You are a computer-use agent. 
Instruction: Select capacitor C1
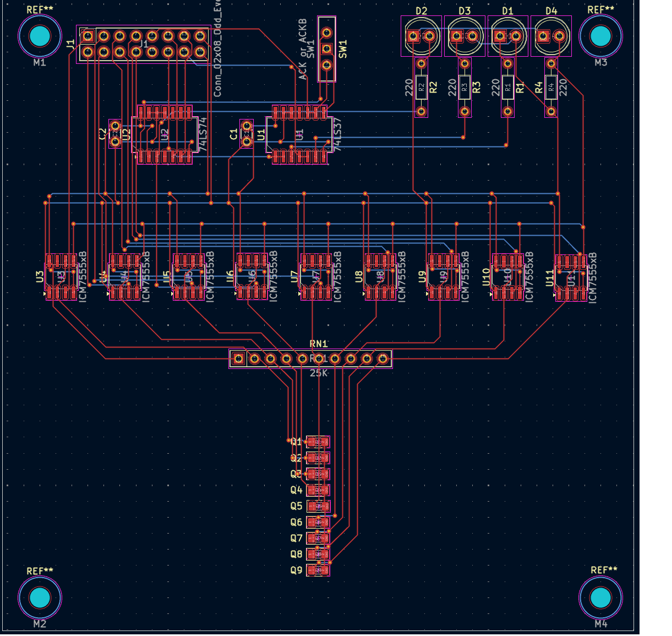247,134
